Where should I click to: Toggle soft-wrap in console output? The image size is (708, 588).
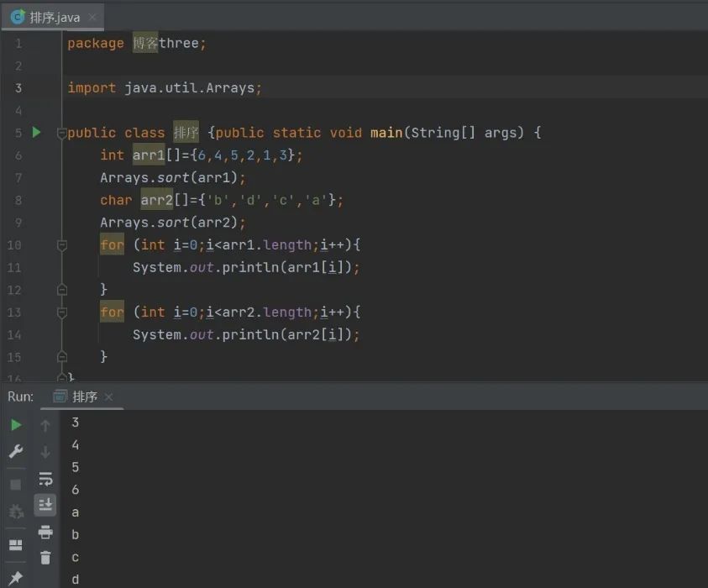[45, 479]
